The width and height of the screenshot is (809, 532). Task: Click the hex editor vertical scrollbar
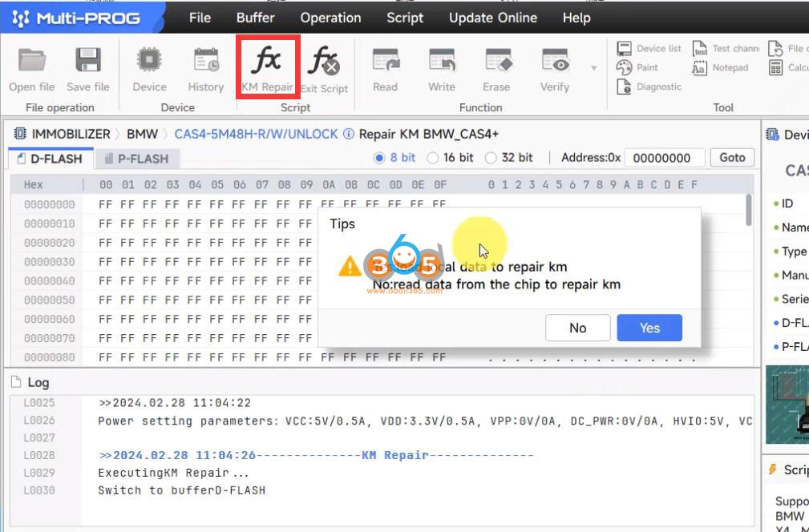[x=749, y=210]
